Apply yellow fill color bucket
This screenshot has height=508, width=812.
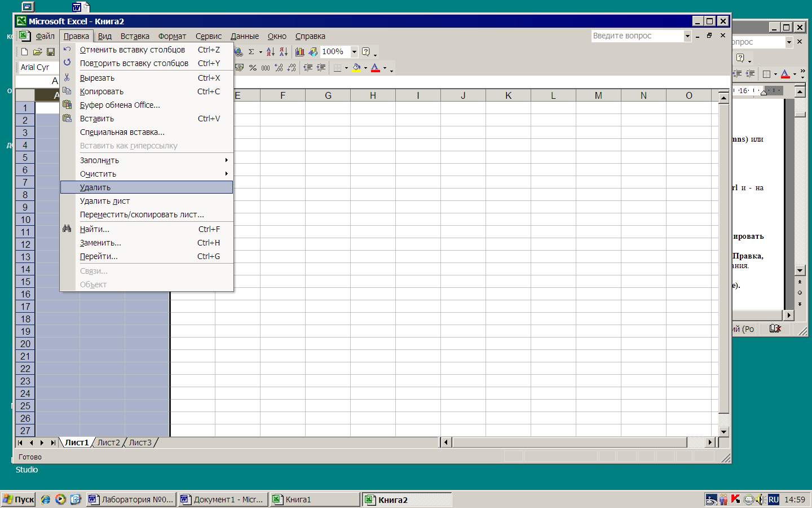coord(356,68)
